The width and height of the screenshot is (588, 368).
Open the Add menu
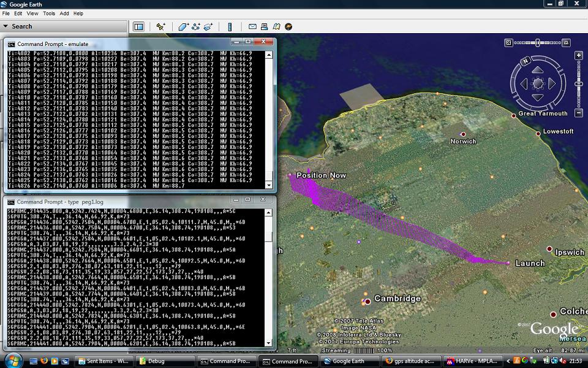tap(64, 13)
